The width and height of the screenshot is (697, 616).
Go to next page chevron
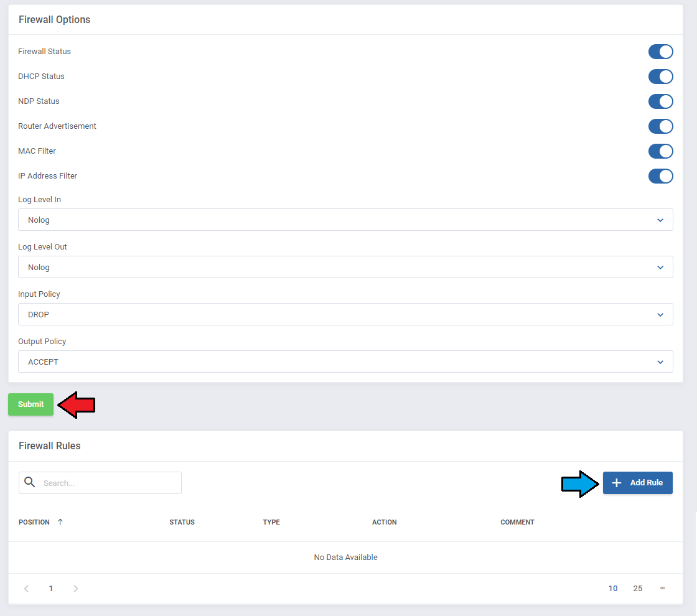point(75,589)
